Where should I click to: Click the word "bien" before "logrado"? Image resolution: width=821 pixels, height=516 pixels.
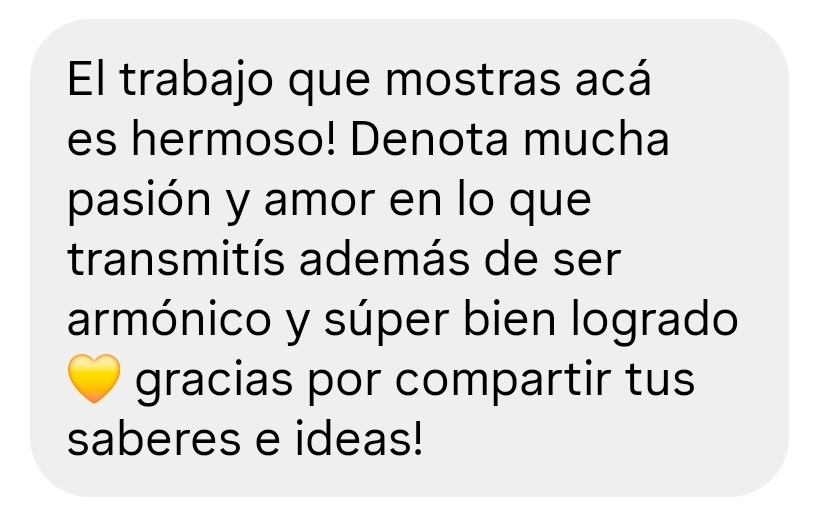pyautogui.click(x=509, y=320)
